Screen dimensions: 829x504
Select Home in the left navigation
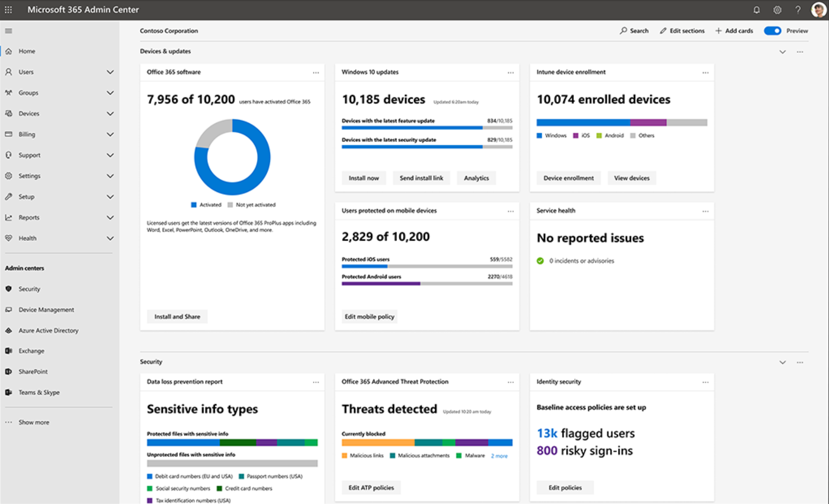coord(27,51)
